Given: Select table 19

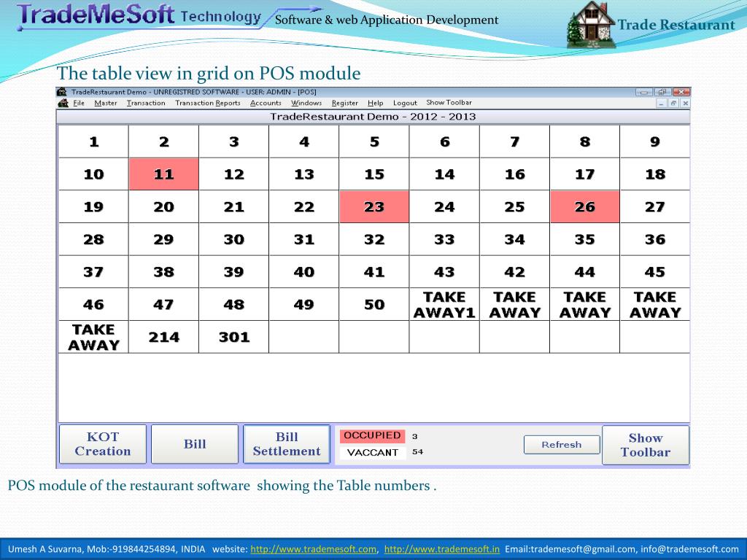Looking at the screenshot, I should pyautogui.click(x=93, y=206).
